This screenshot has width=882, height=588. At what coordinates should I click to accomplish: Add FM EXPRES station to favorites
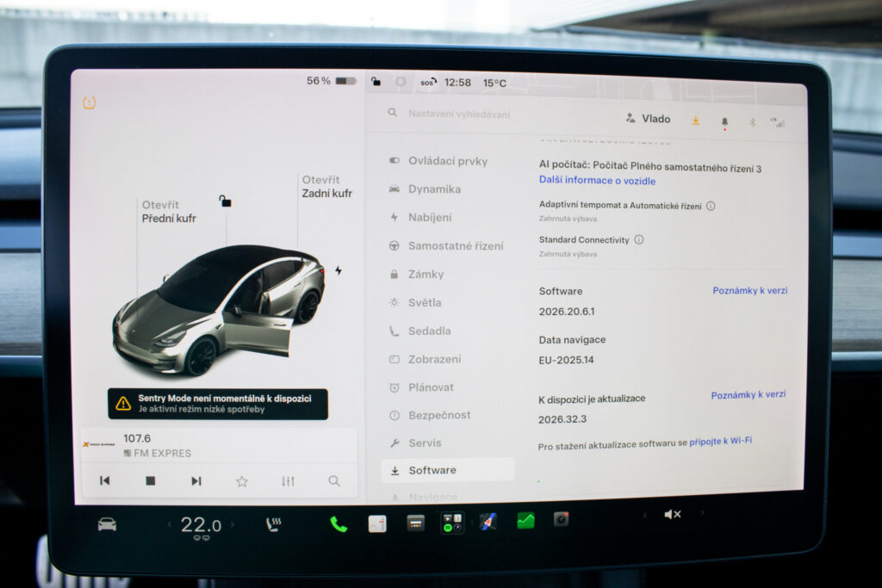click(x=242, y=481)
